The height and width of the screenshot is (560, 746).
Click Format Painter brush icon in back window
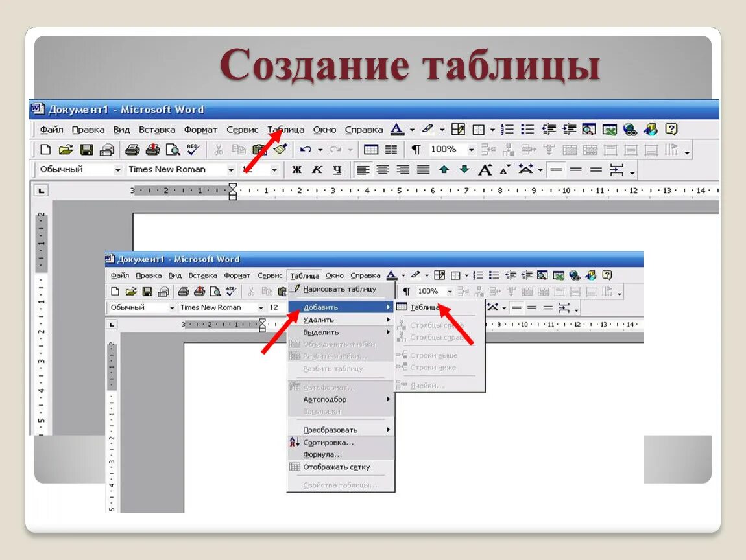(x=280, y=150)
